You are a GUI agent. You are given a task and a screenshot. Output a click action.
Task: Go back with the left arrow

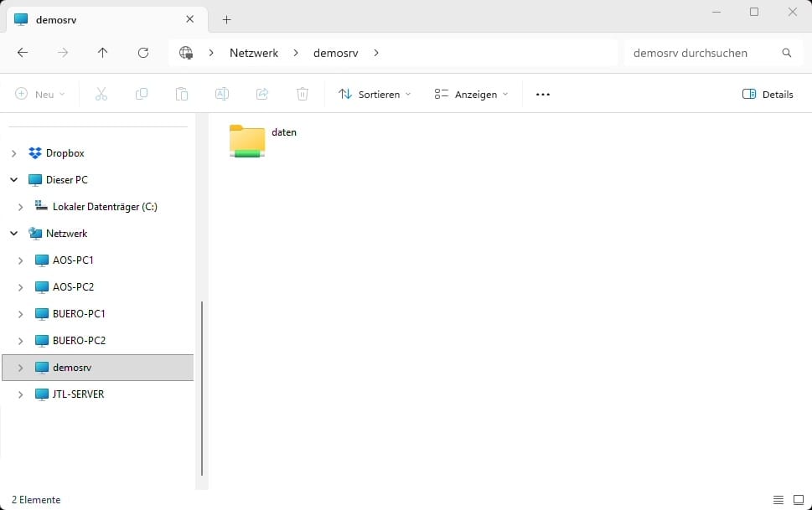coord(23,52)
